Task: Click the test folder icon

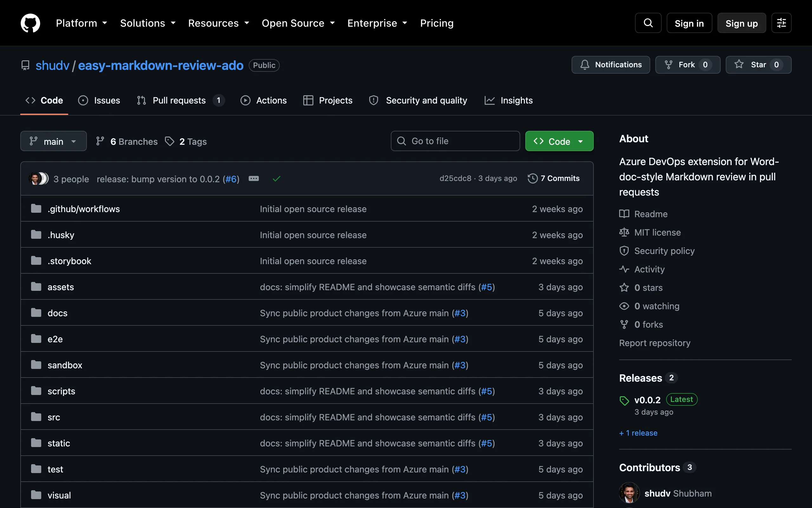Action: pyautogui.click(x=36, y=469)
